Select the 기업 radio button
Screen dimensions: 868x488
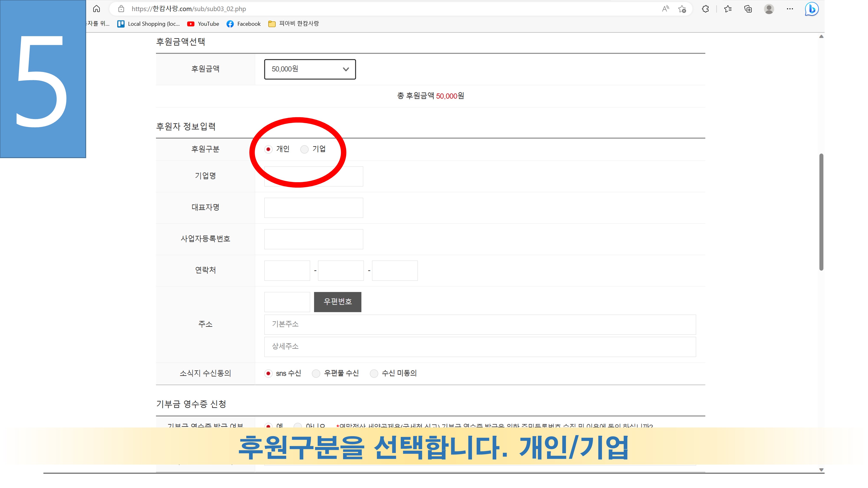click(304, 149)
